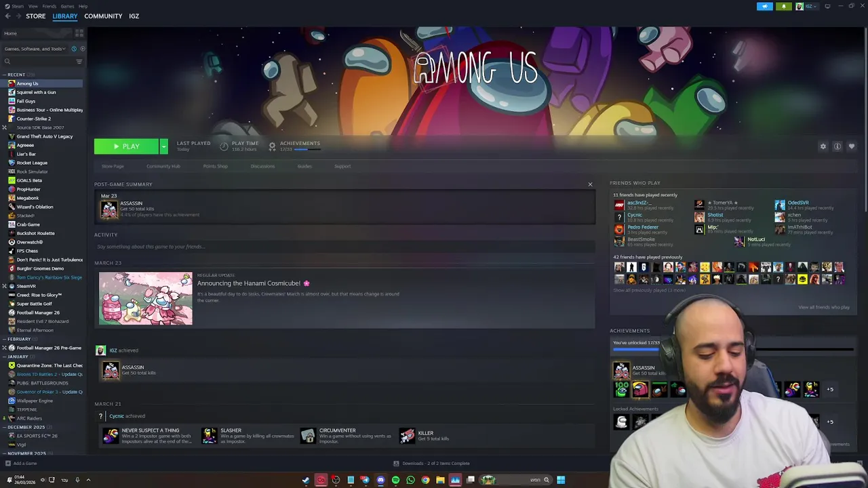Open the Friends menu
The height and width of the screenshot is (488, 868).
click(x=50, y=6)
